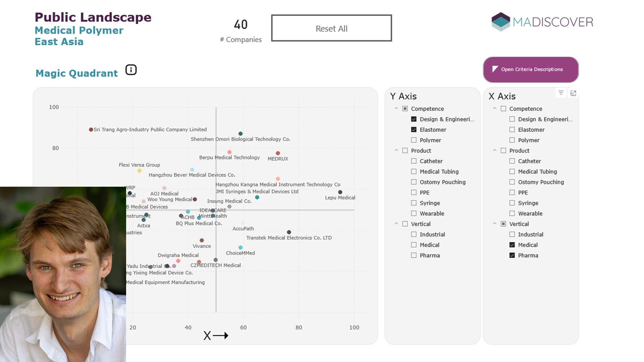Image resolution: width=644 pixels, height=362 pixels.
Task: Click the X Axis focus mode icon
Action: pos(573,93)
